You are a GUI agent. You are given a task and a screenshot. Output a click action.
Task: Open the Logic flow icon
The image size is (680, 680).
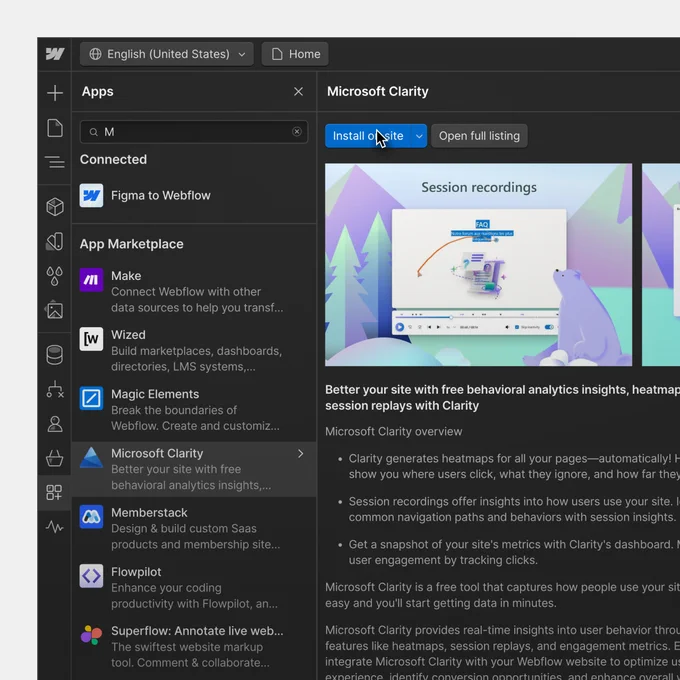(55, 389)
